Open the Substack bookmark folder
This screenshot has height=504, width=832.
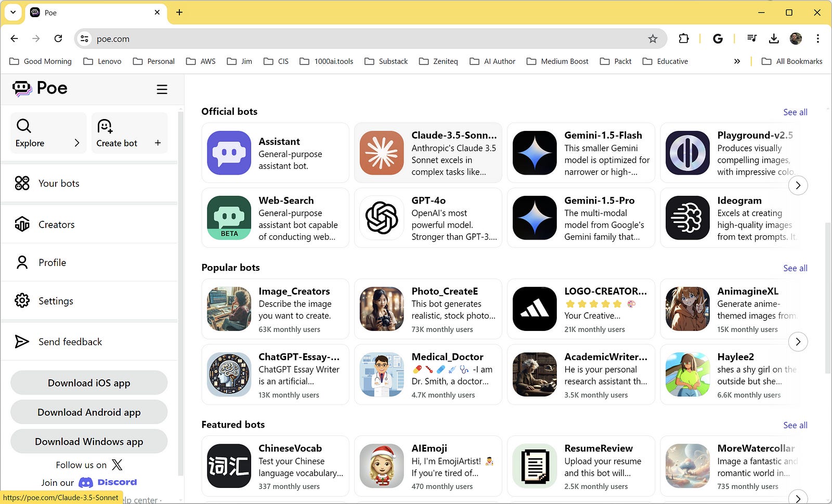point(386,61)
